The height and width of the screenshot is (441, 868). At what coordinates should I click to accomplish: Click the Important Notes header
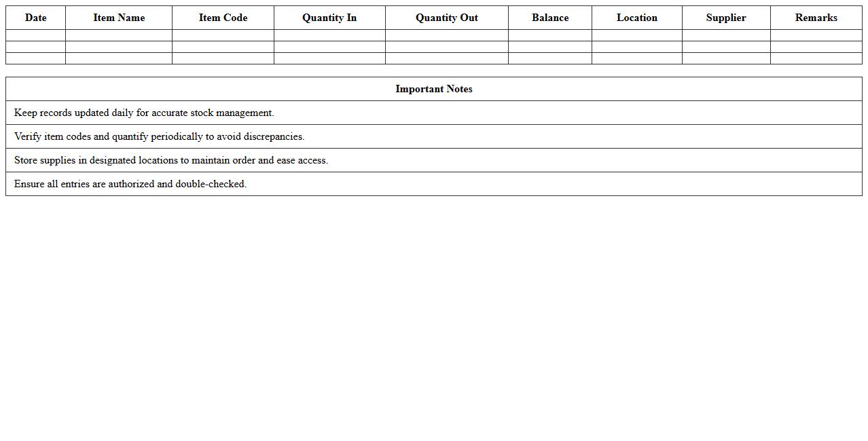coord(433,89)
